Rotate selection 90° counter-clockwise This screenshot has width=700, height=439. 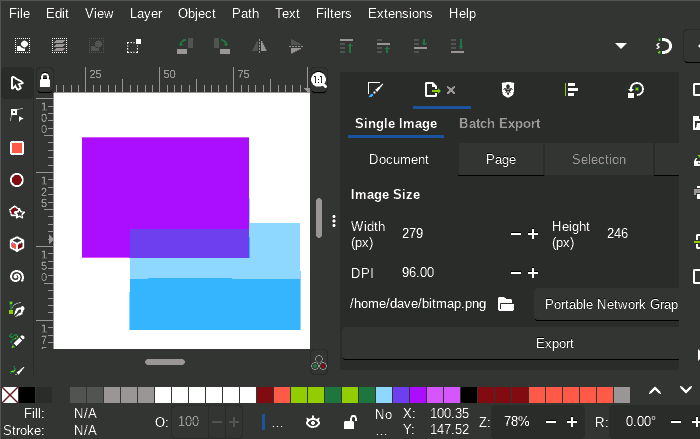coord(185,46)
